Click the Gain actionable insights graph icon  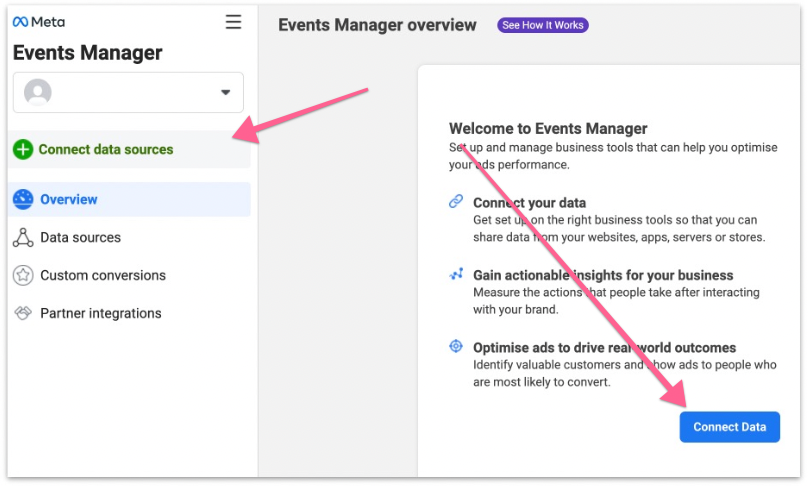click(456, 274)
